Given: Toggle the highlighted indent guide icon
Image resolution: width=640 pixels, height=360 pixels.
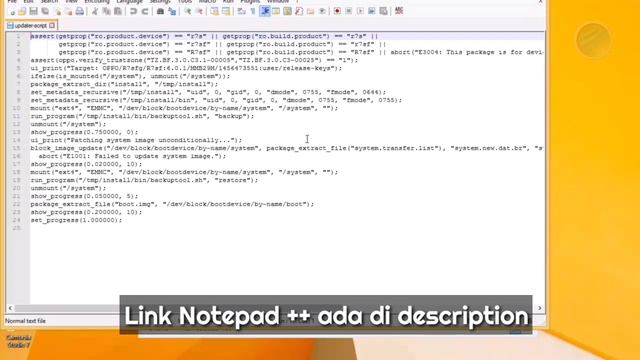Looking at the screenshot, I should pos(265,11).
